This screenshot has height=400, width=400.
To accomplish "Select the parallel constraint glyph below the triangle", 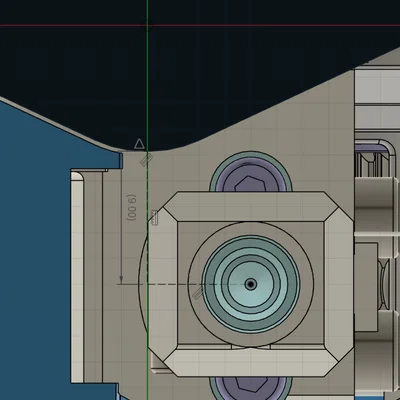I will [x=146, y=160].
